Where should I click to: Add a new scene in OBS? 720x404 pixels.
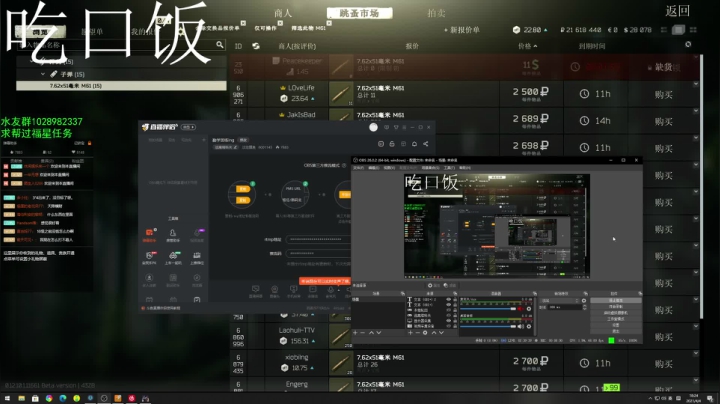(355, 333)
